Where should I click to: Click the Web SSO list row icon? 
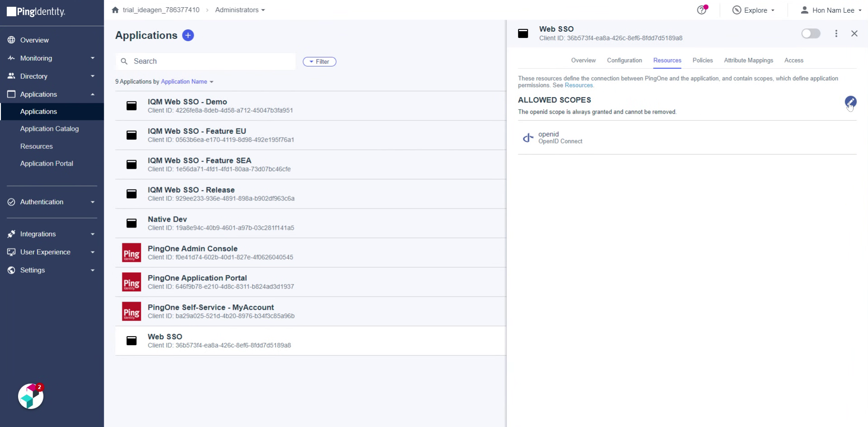pos(131,341)
